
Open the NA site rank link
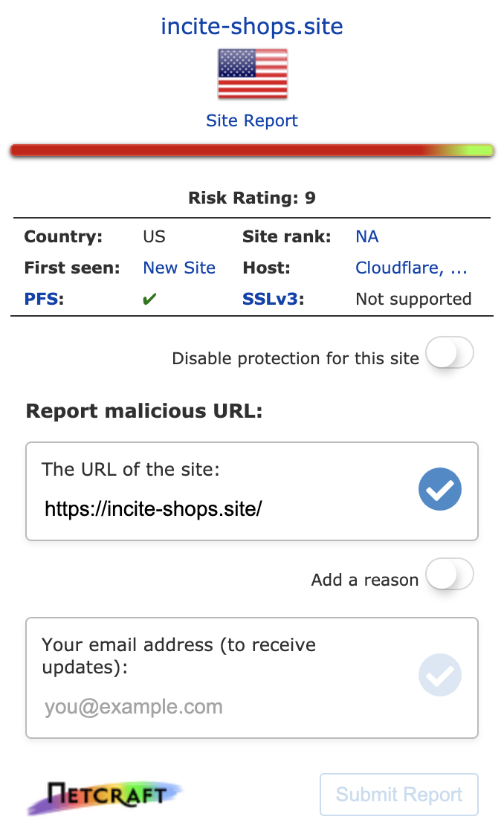367,236
